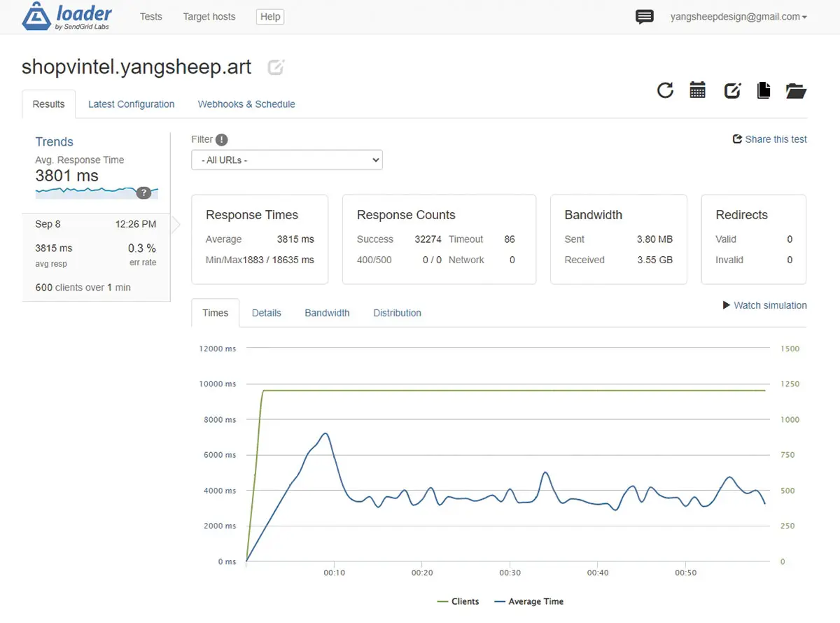This screenshot has height=623, width=840.
Task: Click the Response Counts card heading
Action: pyautogui.click(x=406, y=215)
